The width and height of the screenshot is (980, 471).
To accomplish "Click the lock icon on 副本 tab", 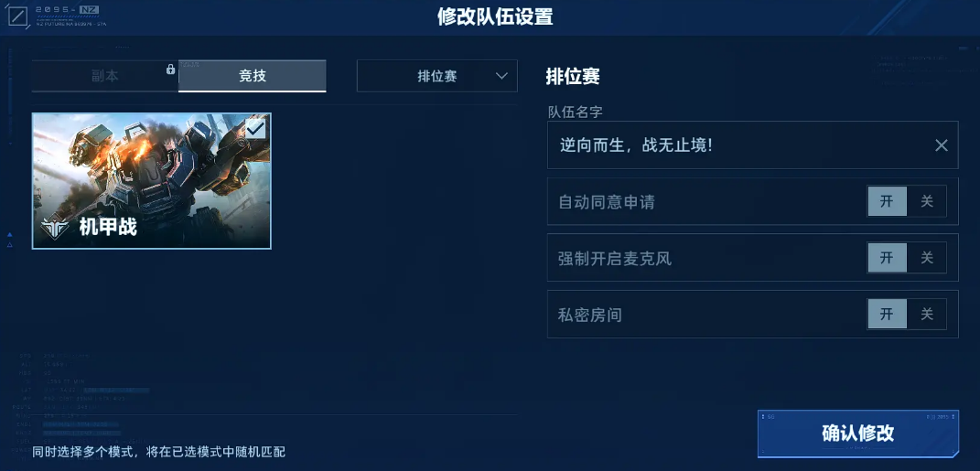I will [170, 70].
